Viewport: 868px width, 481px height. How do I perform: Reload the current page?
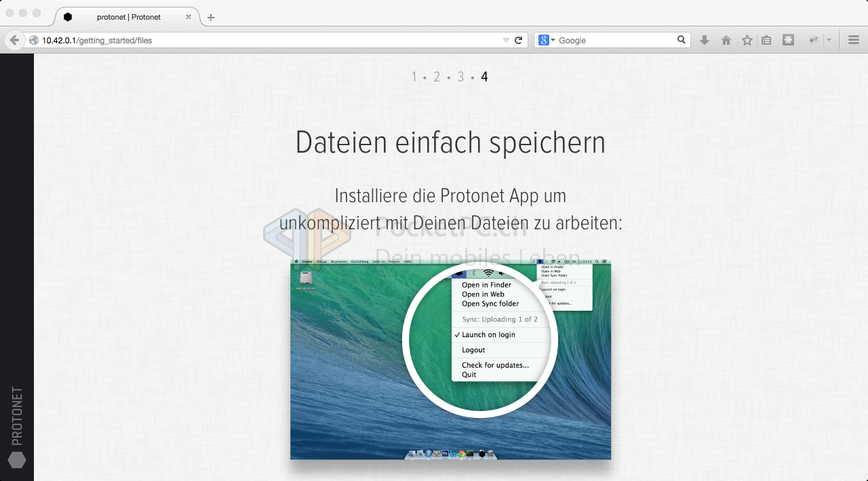[519, 40]
